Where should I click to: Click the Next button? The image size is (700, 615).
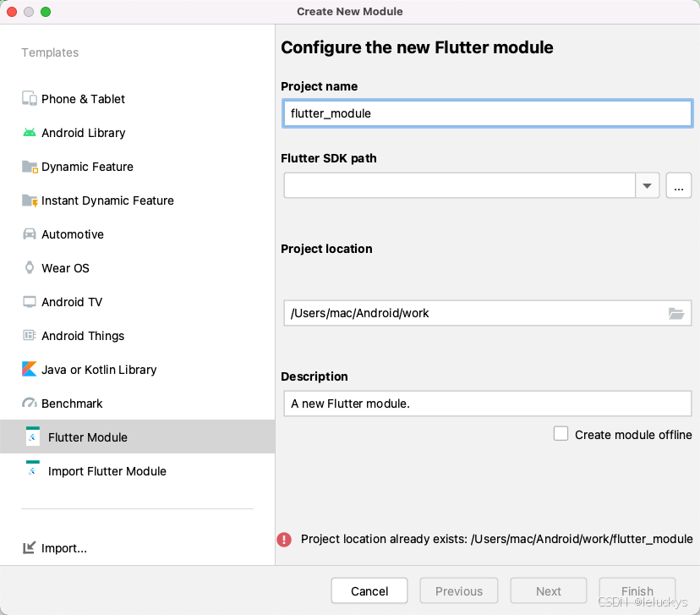coord(548,590)
